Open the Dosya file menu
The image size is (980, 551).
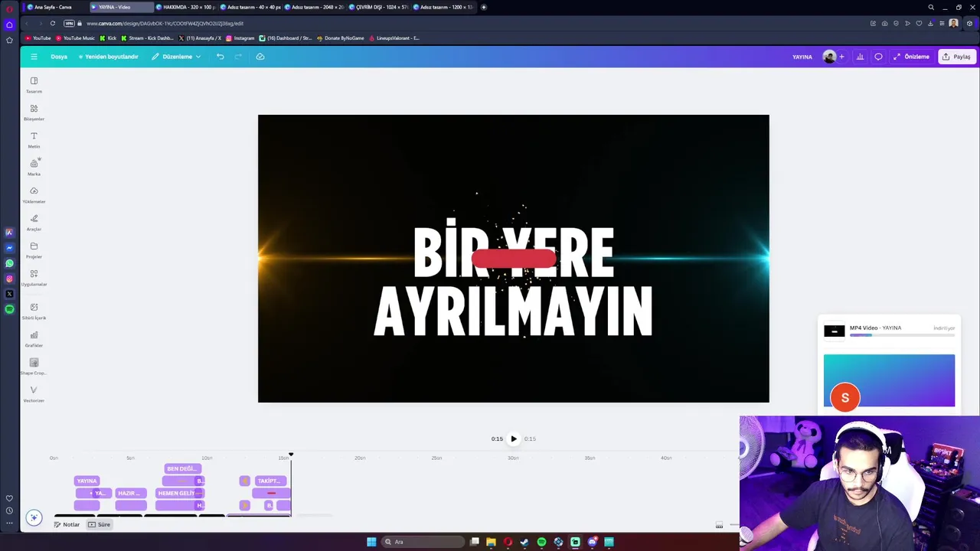coord(59,57)
